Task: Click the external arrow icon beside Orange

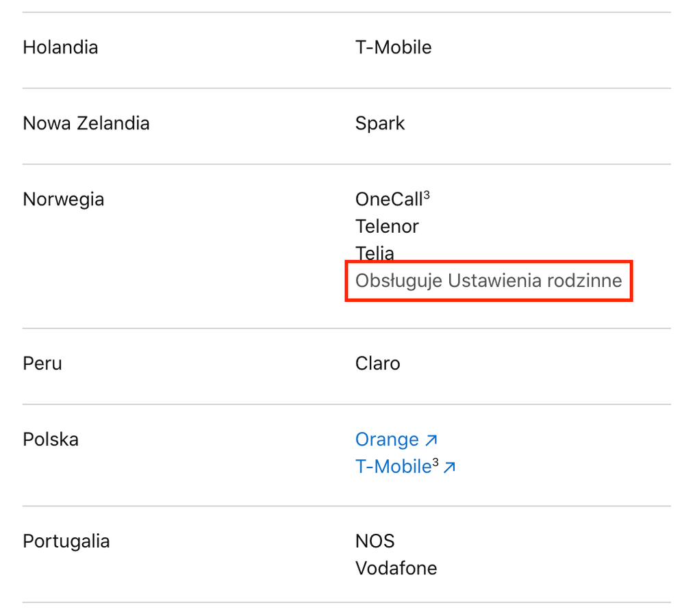Action: 431,440
